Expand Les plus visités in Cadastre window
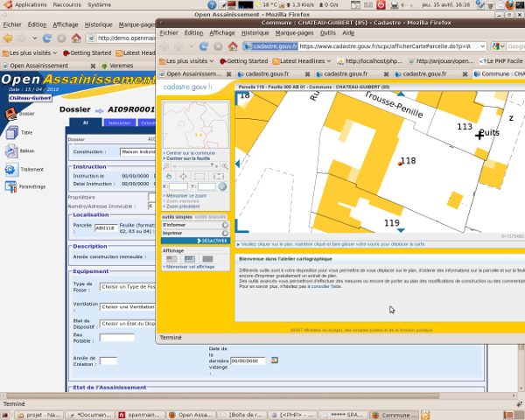The width and height of the screenshot is (525, 420). (x=186, y=61)
